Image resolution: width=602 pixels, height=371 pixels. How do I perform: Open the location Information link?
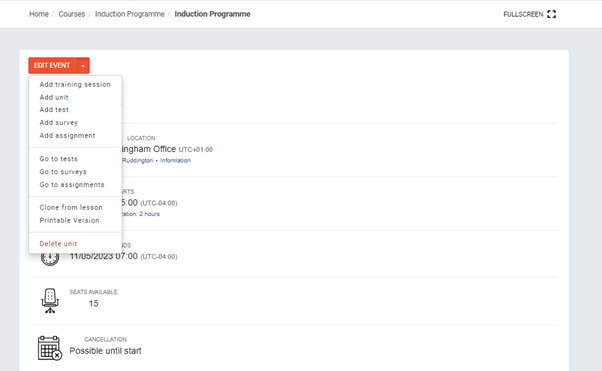[175, 161]
